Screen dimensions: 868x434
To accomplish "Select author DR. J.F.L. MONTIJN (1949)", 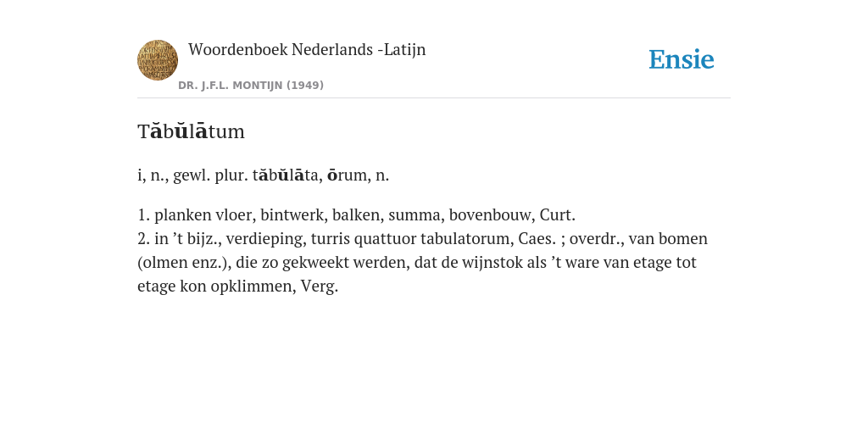I will coord(251,86).
